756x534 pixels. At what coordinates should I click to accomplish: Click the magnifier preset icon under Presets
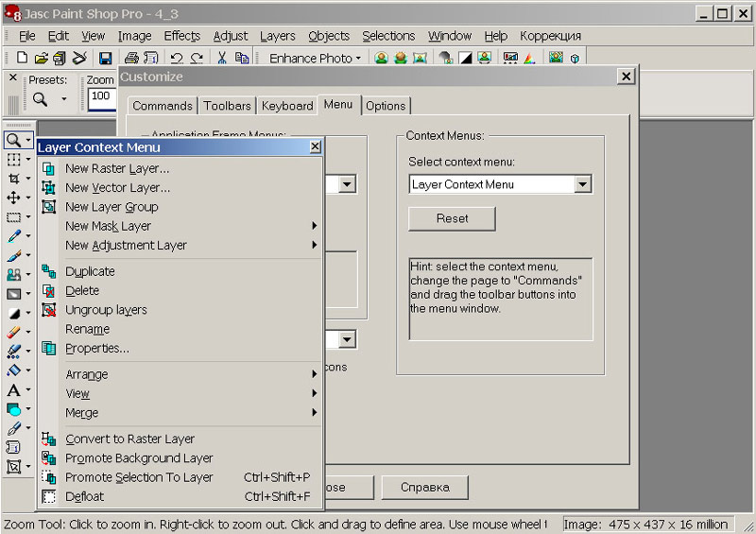point(40,99)
